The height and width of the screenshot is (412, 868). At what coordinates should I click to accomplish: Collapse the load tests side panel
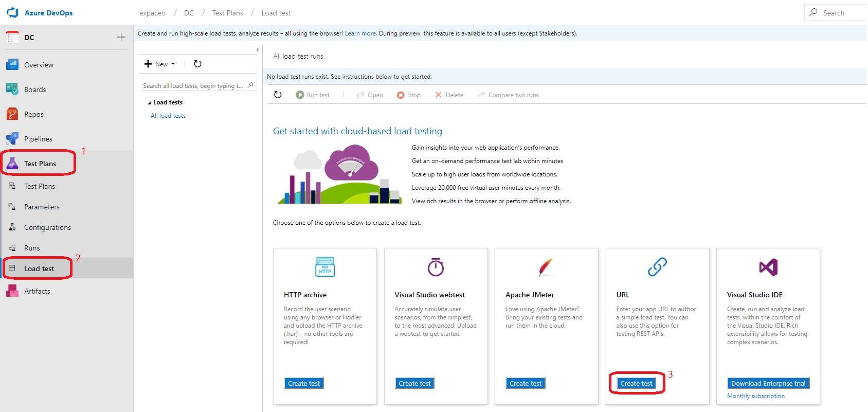pyautogui.click(x=257, y=50)
